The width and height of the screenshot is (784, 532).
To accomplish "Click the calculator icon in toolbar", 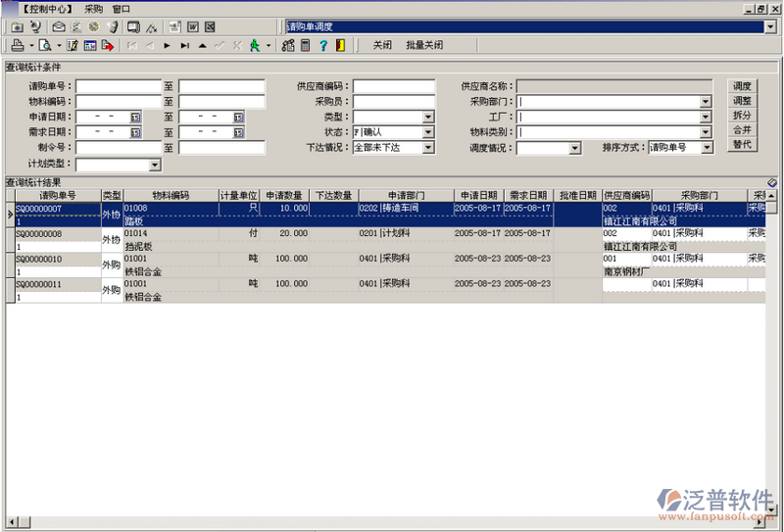I will (x=305, y=45).
